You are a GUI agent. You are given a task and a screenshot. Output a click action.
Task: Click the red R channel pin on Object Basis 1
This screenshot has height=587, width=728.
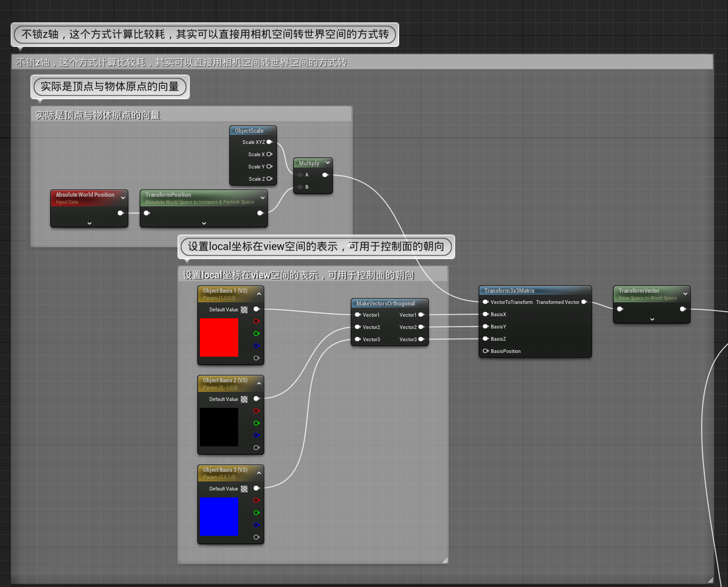click(256, 321)
